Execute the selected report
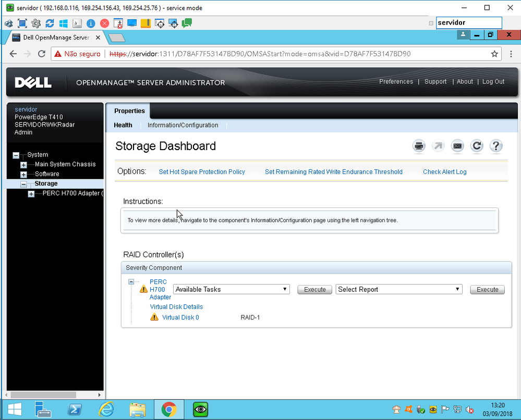521x420 pixels. [x=487, y=290]
